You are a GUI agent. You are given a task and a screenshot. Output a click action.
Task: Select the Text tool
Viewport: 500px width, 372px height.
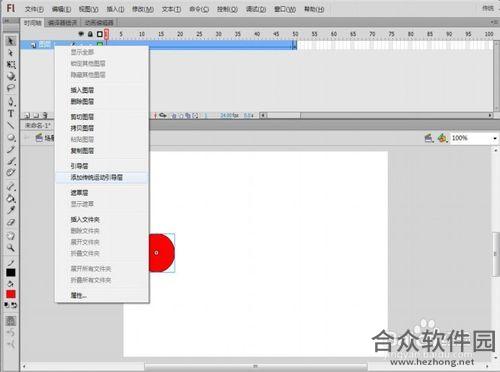[11, 113]
